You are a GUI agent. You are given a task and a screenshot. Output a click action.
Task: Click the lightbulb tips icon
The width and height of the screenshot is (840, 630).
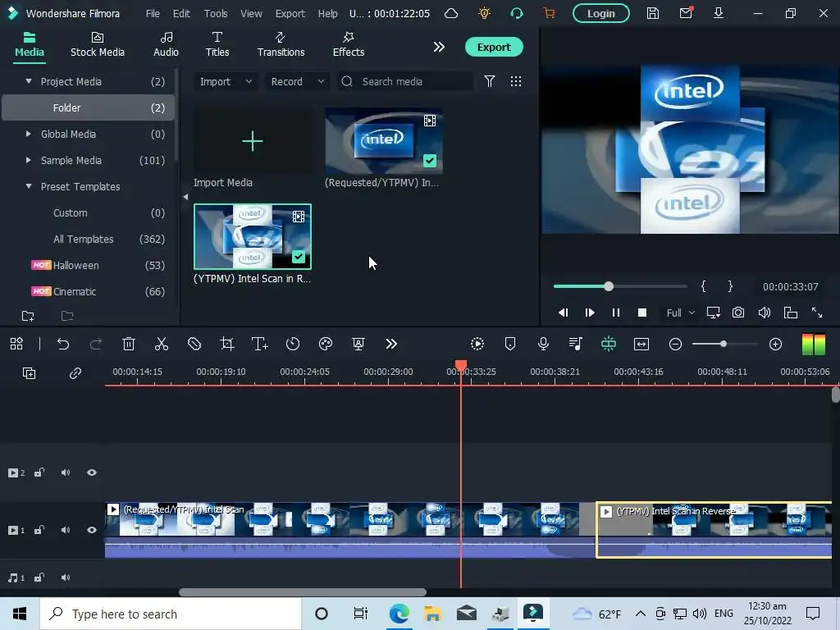[484, 13]
